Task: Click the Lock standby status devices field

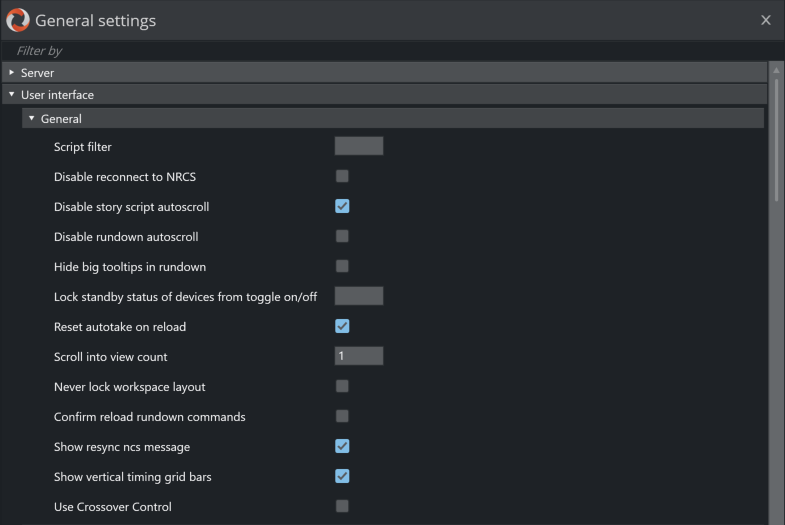Action: coord(358,296)
